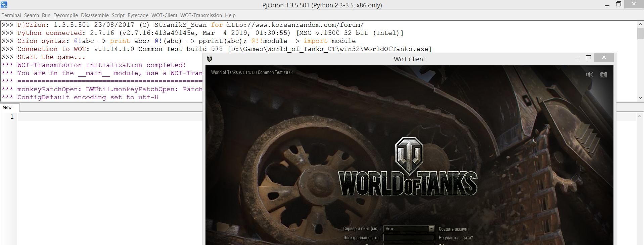Minimize the PjOrion window
644x245 pixels.
(x=607, y=5)
